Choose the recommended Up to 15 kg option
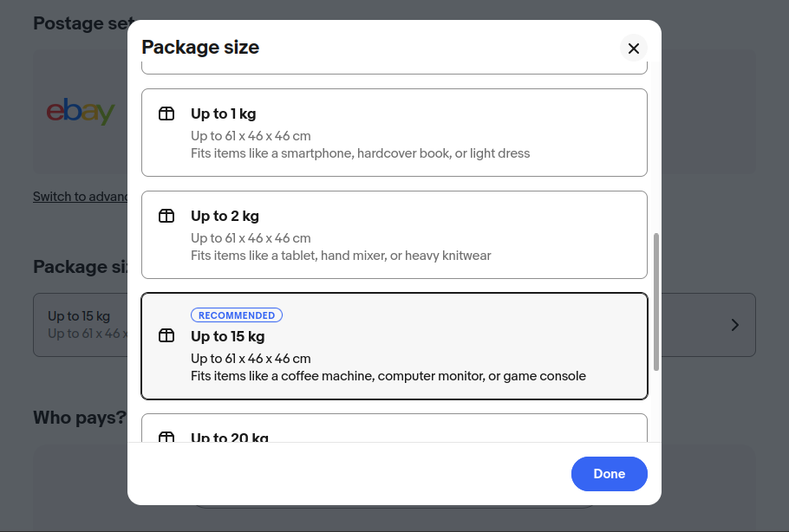The image size is (789, 532). pos(394,346)
